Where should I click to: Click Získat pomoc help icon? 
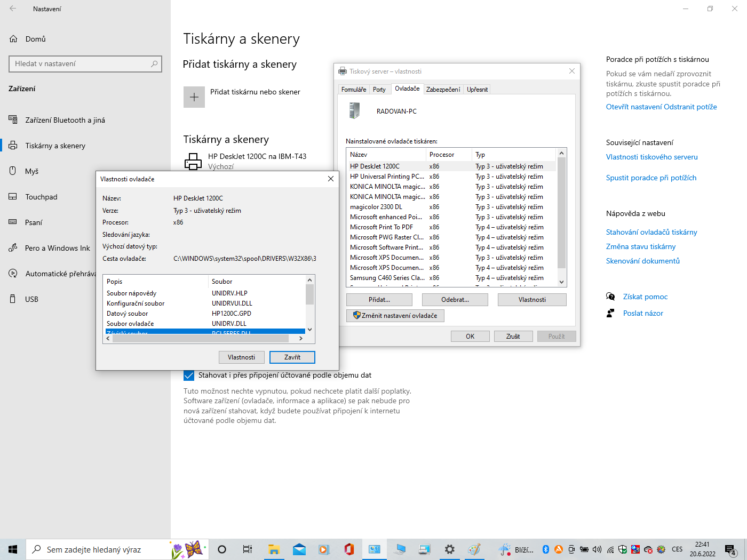pyautogui.click(x=610, y=297)
